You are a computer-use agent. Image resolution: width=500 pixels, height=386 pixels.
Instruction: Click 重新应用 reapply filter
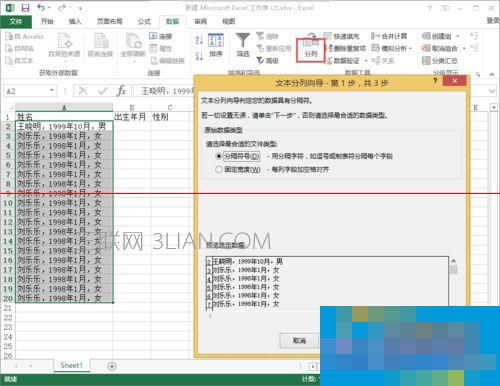(x=274, y=49)
